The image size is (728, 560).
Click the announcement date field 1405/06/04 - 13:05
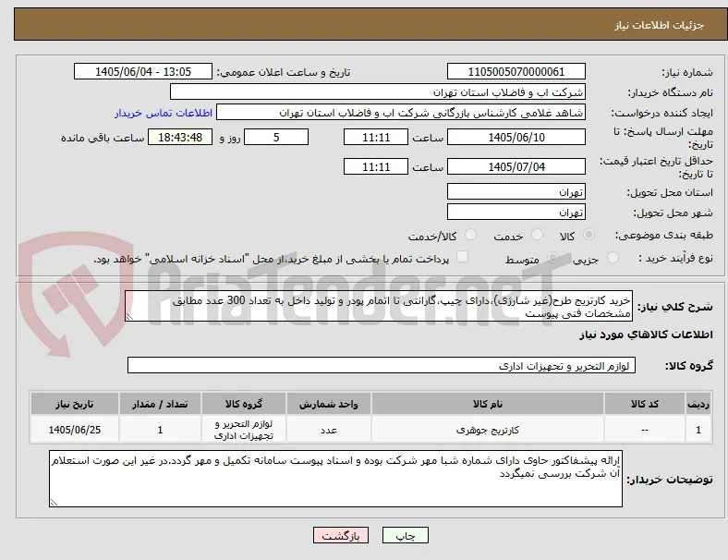[143, 71]
